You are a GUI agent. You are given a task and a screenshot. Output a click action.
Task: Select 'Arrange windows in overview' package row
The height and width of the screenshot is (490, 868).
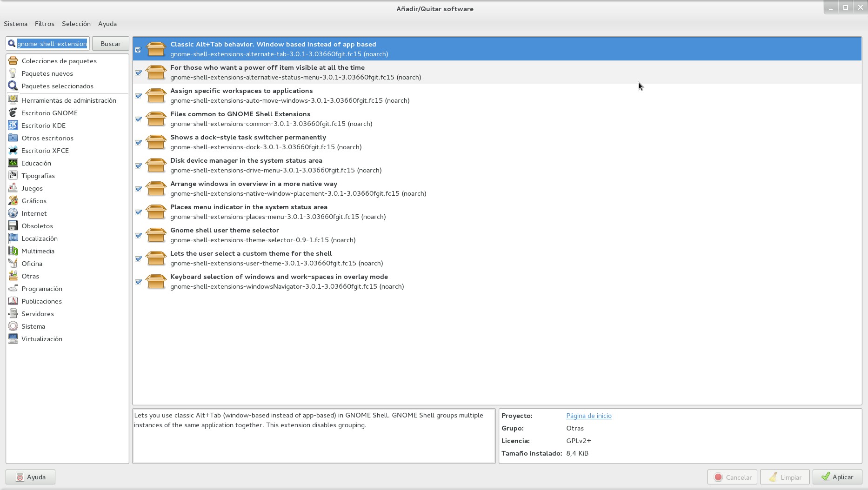[x=497, y=188]
